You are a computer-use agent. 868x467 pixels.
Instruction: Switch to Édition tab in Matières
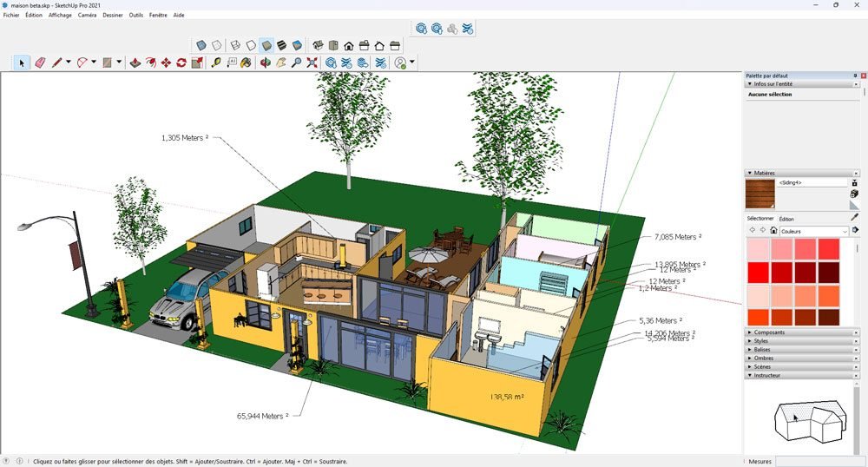point(786,219)
